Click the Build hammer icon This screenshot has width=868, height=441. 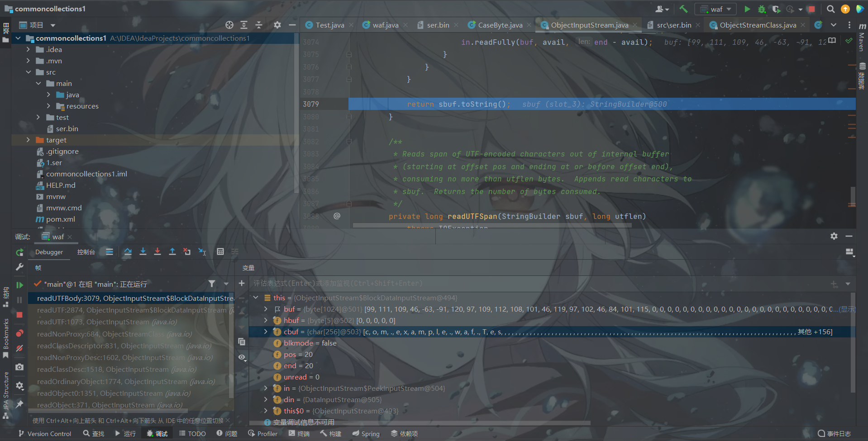(683, 9)
